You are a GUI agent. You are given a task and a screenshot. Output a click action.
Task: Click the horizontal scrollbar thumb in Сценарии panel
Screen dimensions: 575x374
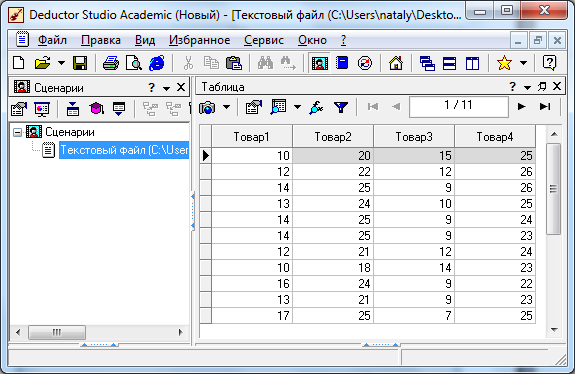pos(57,333)
